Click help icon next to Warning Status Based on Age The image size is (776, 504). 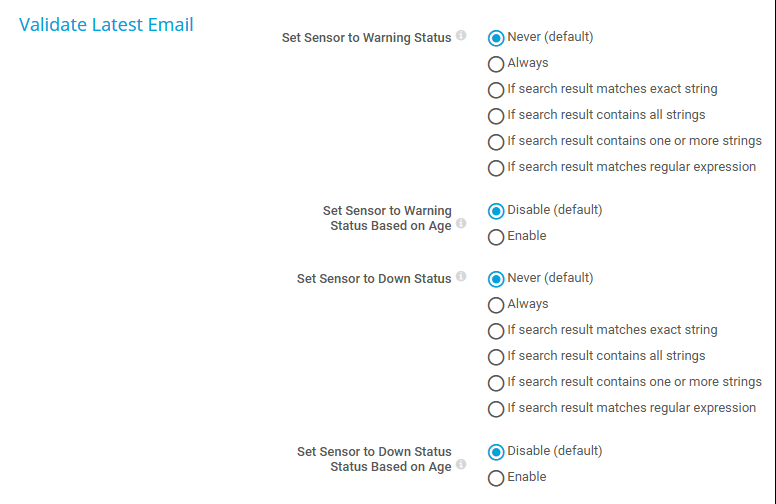(x=461, y=223)
